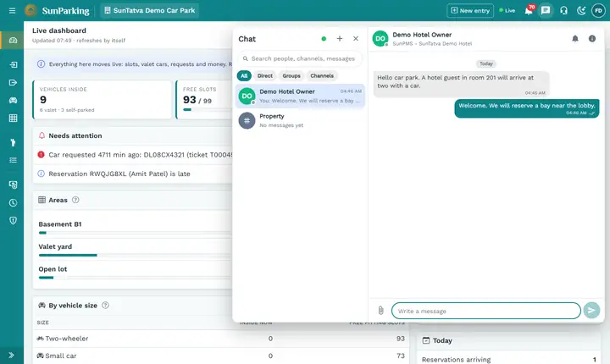This screenshot has width=610, height=364.
Task: Select the Direct chat filter
Action: point(265,76)
